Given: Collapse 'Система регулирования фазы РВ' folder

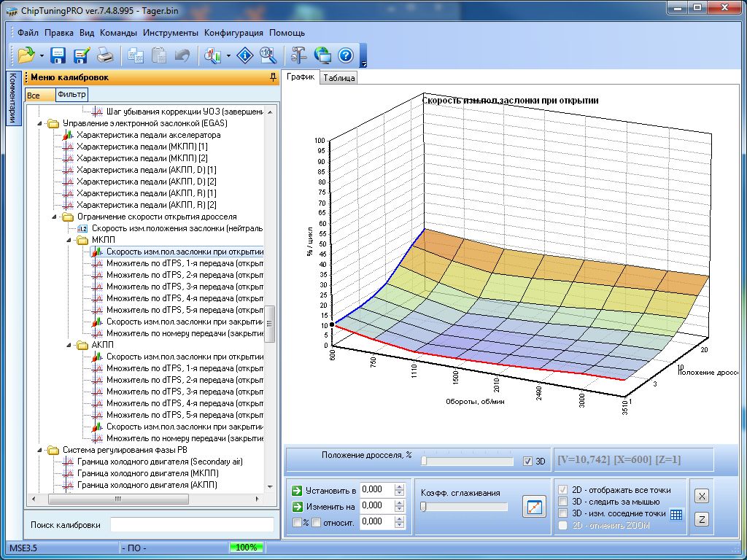Looking at the screenshot, I should 40,450.
